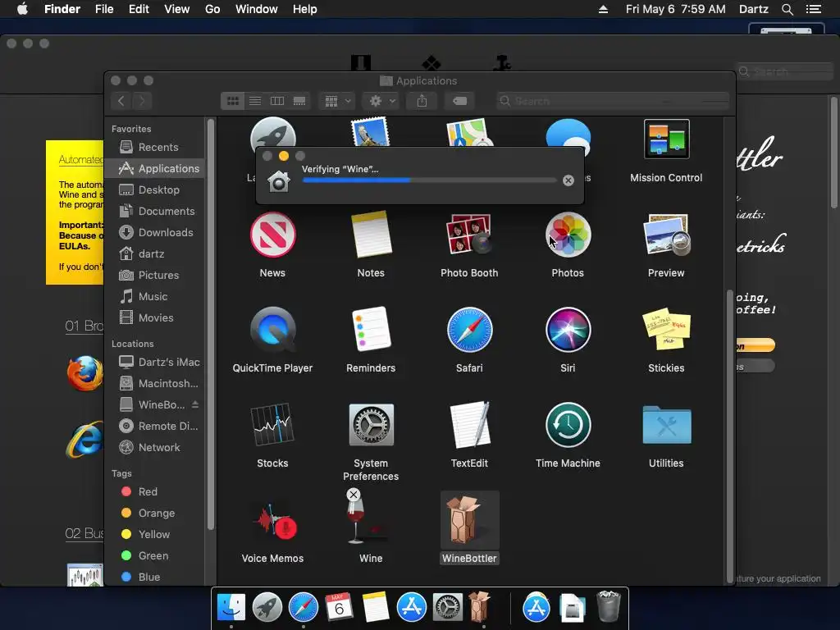Open System Preferences in Applications folder
This screenshot has height=630, width=840.
[371, 424]
